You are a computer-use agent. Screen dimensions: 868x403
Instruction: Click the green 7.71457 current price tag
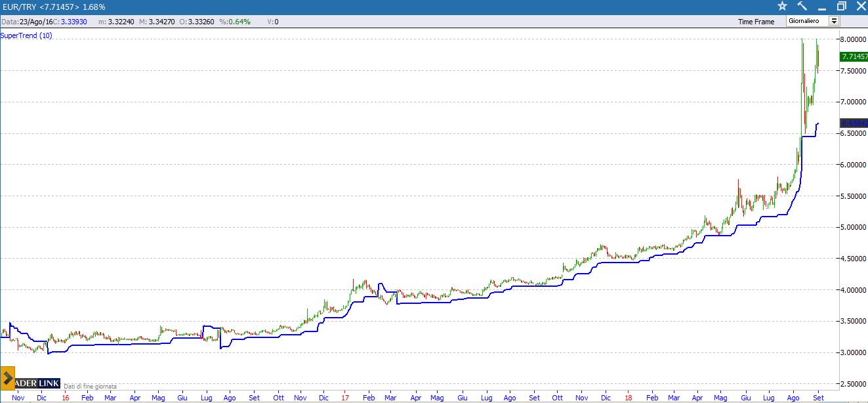pyautogui.click(x=854, y=57)
